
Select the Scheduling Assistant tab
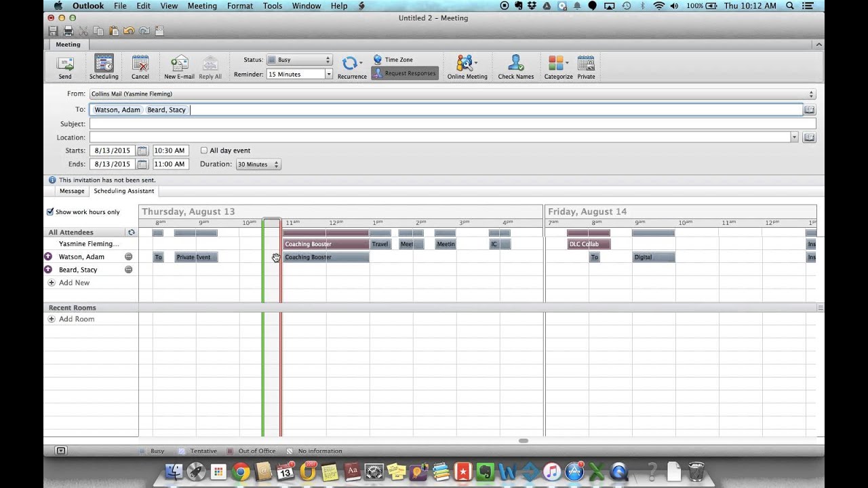124,191
